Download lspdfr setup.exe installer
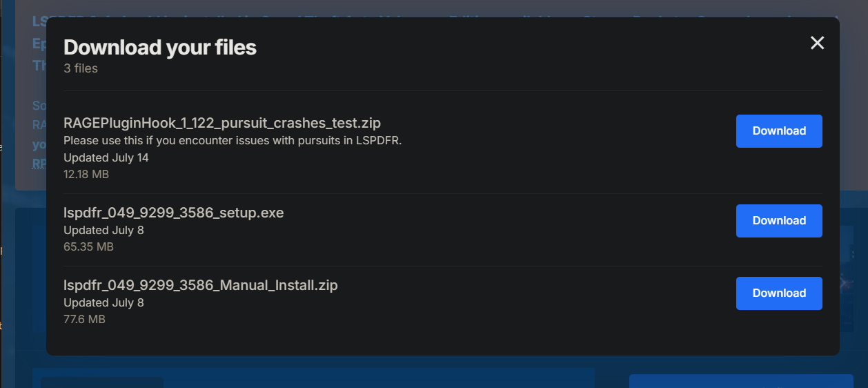Viewport: 868px width, 388px height. [779, 221]
